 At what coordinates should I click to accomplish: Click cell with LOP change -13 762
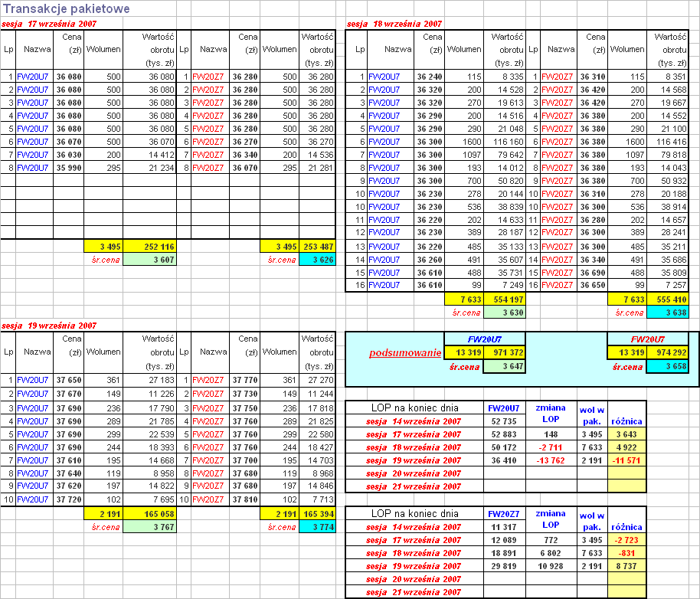551,460
